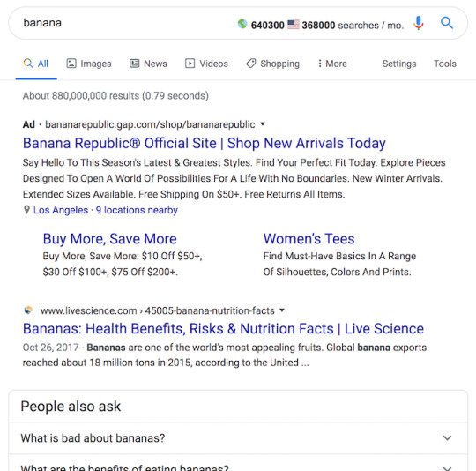Click the microphone voice search icon
The width and height of the screenshot is (476, 471).
[418, 23]
